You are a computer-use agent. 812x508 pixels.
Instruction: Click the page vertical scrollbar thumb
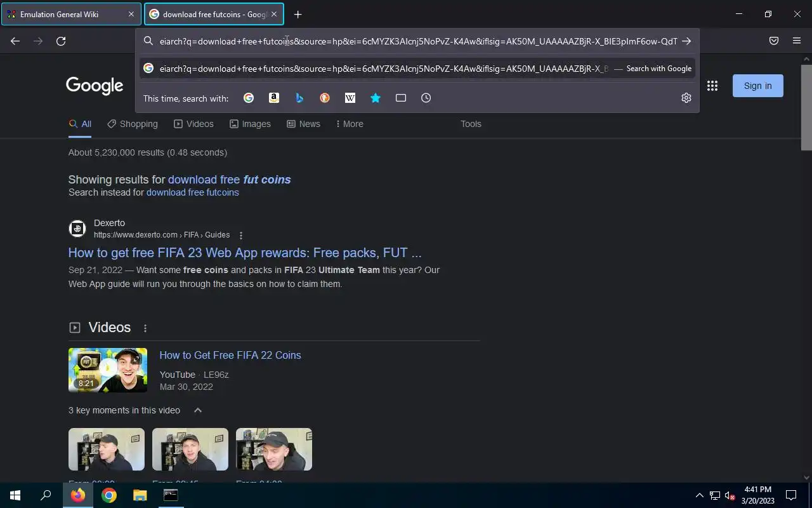807,107
